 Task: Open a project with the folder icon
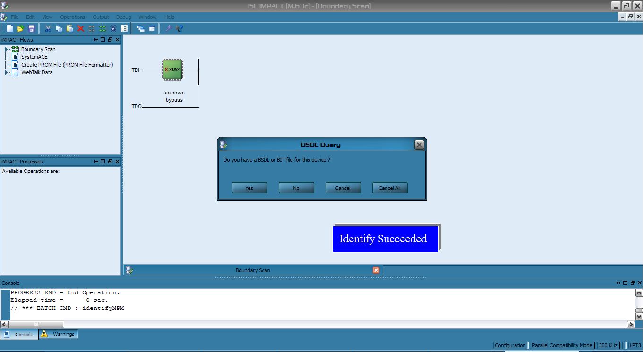click(x=20, y=28)
